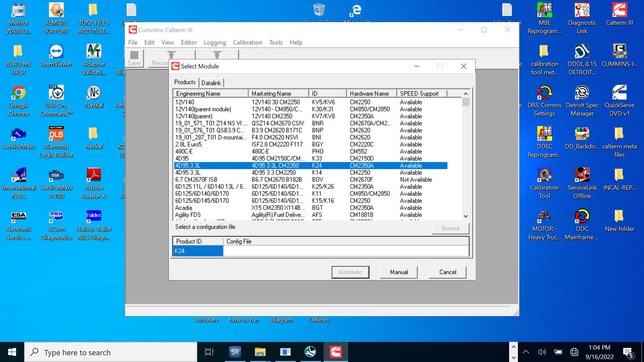Launch Google Chrome from desktop
Image resolution: width=644 pixels, height=362 pixels.
coord(19,101)
